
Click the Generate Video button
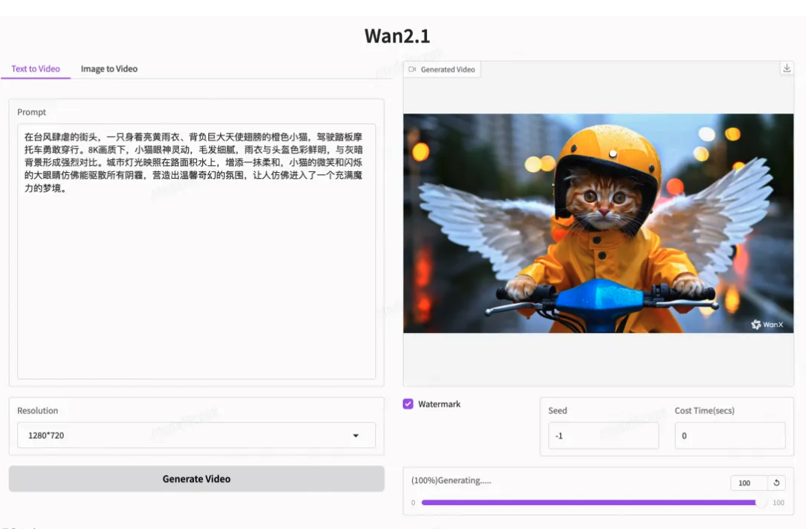click(196, 479)
